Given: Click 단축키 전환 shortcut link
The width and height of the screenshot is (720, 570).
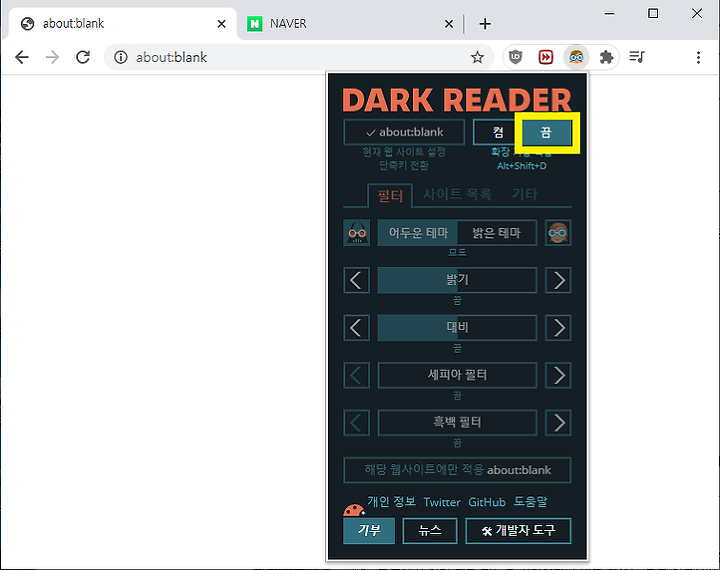Looking at the screenshot, I should (x=404, y=165).
